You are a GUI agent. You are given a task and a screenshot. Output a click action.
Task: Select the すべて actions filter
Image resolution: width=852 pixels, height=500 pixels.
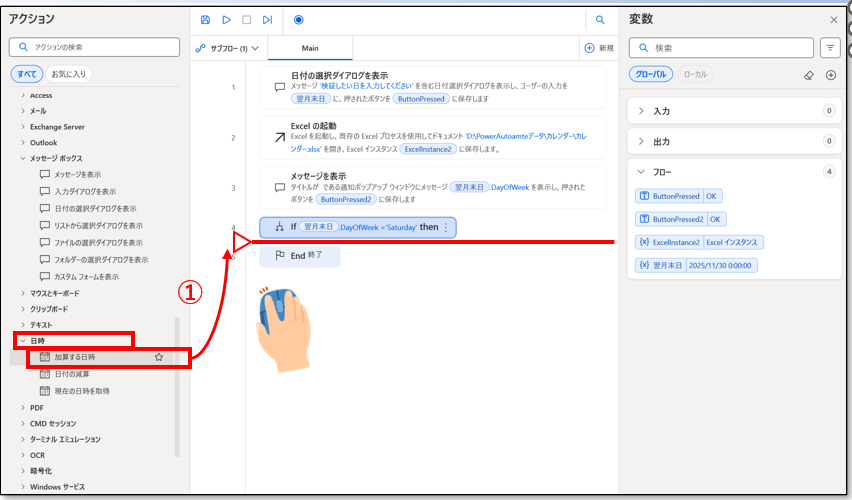25,73
